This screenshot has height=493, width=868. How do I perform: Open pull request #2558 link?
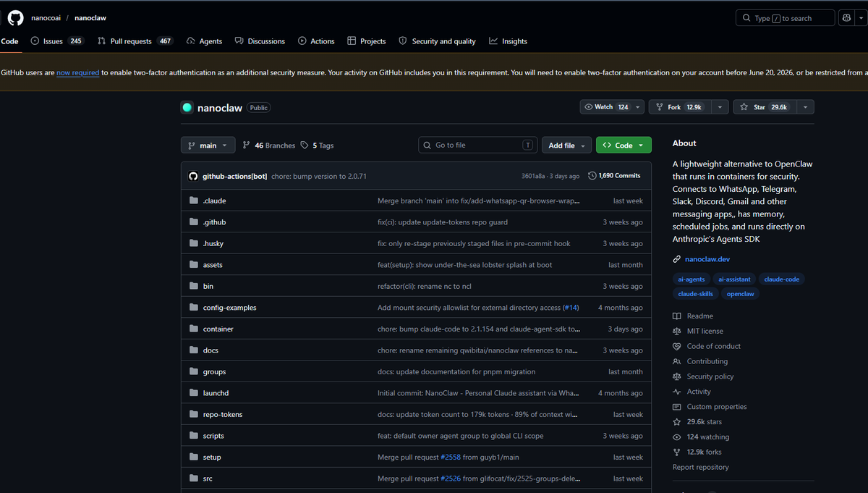coord(450,458)
